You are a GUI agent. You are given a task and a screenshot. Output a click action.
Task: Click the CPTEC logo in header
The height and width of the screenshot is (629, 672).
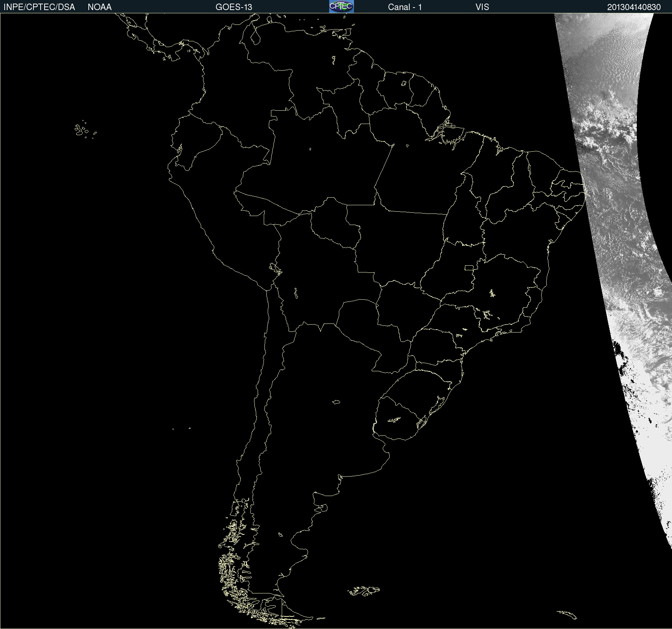[x=341, y=6]
